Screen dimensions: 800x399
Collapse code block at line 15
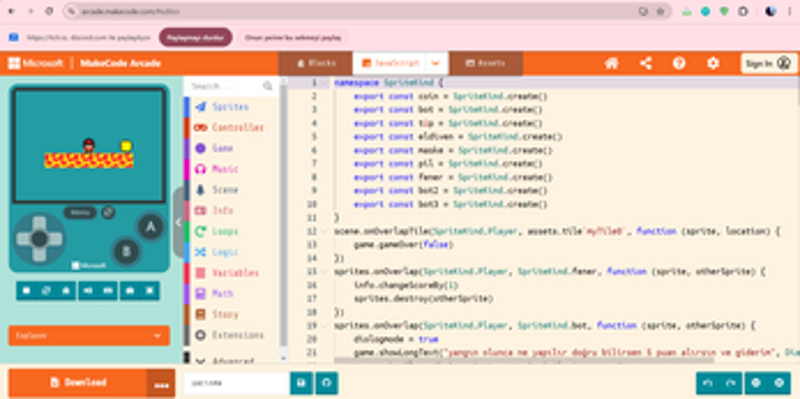coord(325,272)
